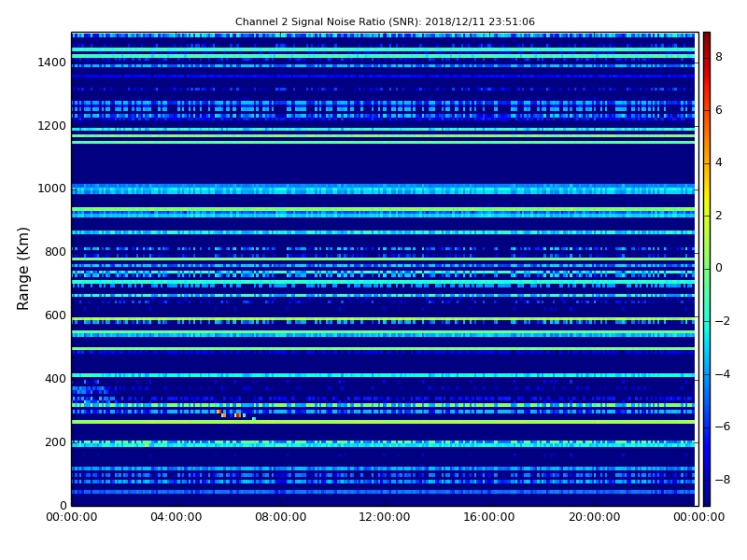Image resolution: width=747 pixels, height=560 pixels.
Task: Click the 04:00:00 time axis label
Action: coord(176,517)
